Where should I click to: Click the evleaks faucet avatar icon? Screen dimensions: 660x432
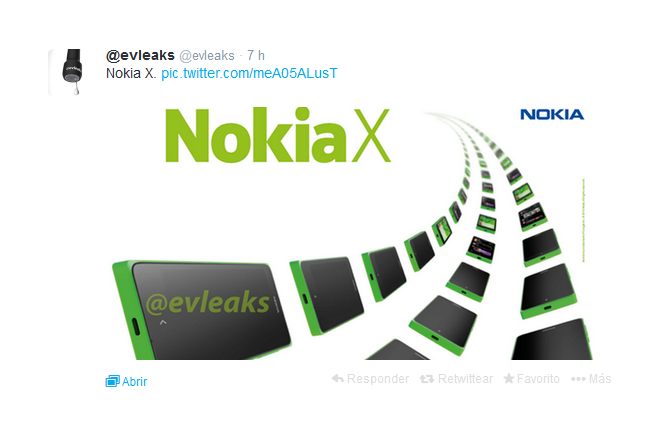coord(72,72)
